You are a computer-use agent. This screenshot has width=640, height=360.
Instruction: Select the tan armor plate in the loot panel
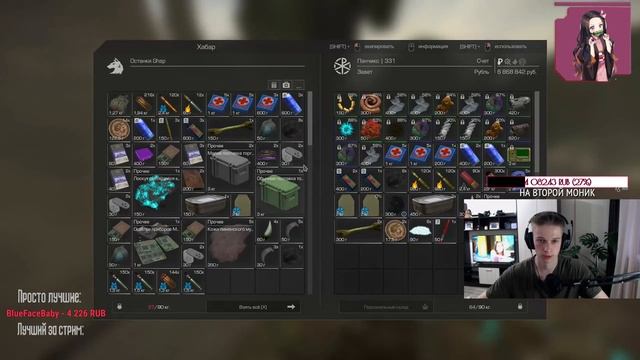(243, 205)
